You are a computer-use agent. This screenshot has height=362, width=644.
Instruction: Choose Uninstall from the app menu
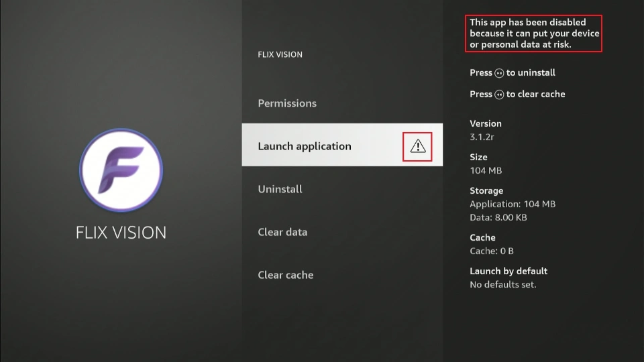pos(342,189)
